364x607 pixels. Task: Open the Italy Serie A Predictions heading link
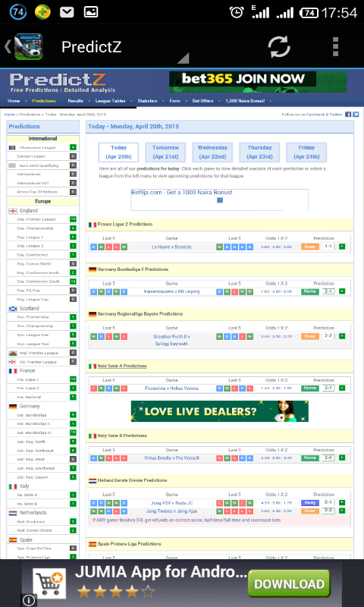pyautogui.click(x=122, y=366)
